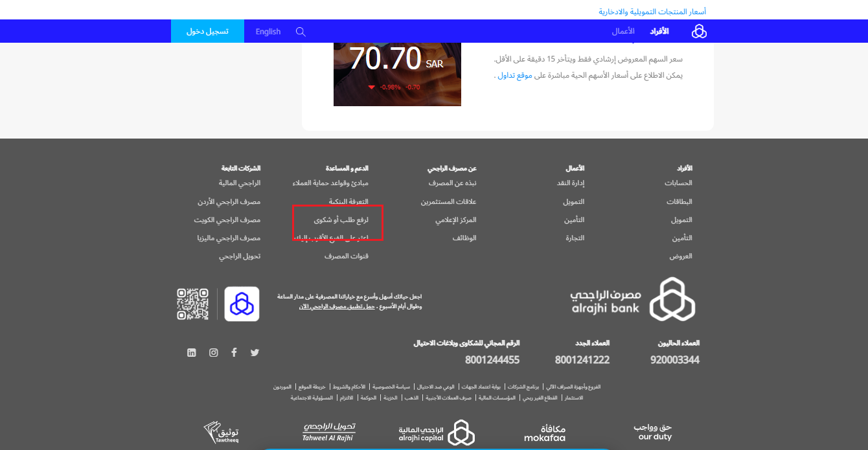The image size is (868, 450).
Task: Open the Instagram social icon
Action: [213, 353]
